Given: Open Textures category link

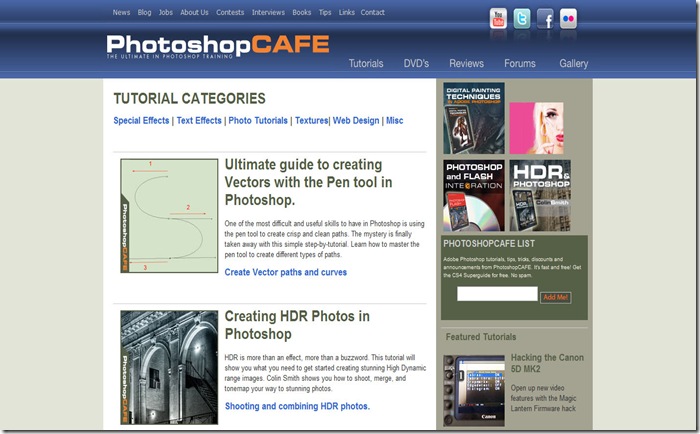Looking at the screenshot, I should 311,121.
